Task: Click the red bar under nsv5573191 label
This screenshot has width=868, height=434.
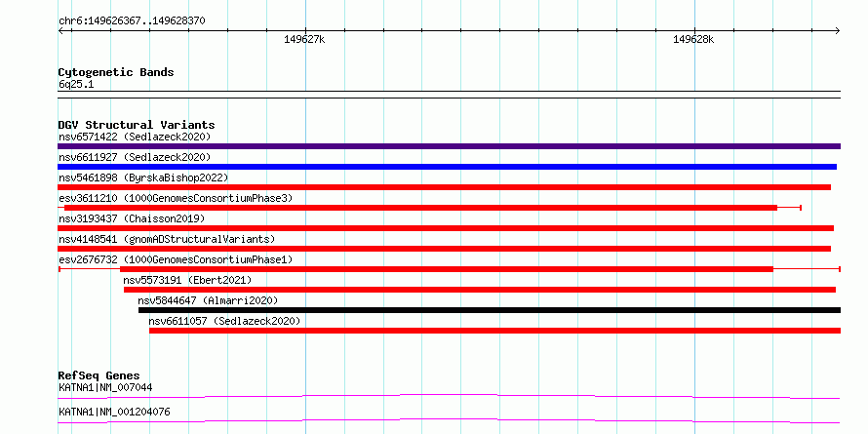Action: (480, 290)
